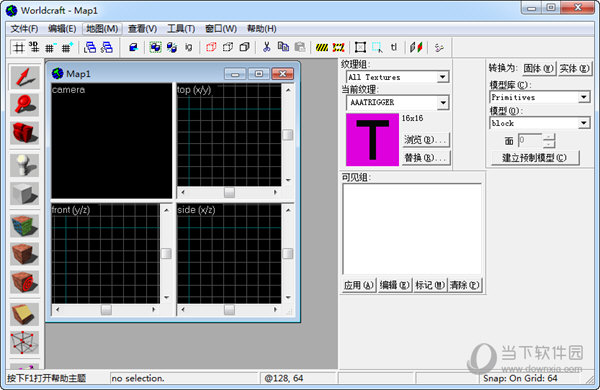Image resolution: width=600 pixels, height=390 pixels.
Task: Expand the block model dropdown
Action: click(584, 123)
